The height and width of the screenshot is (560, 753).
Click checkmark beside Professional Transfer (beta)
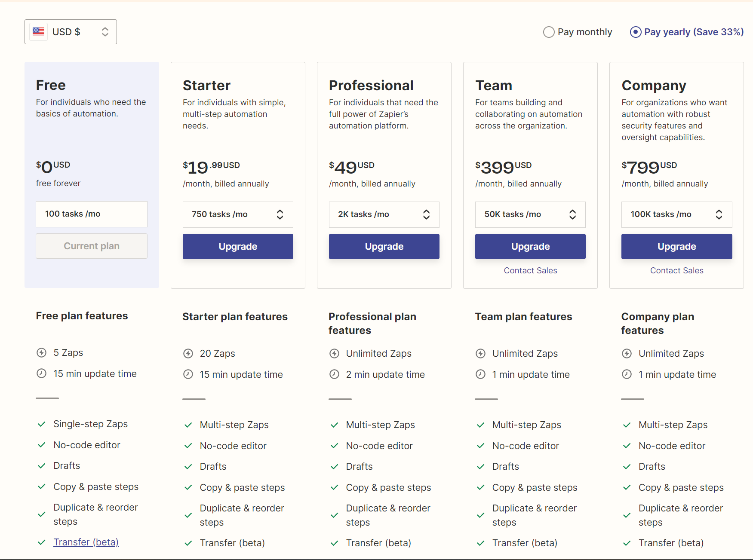pos(334,543)
